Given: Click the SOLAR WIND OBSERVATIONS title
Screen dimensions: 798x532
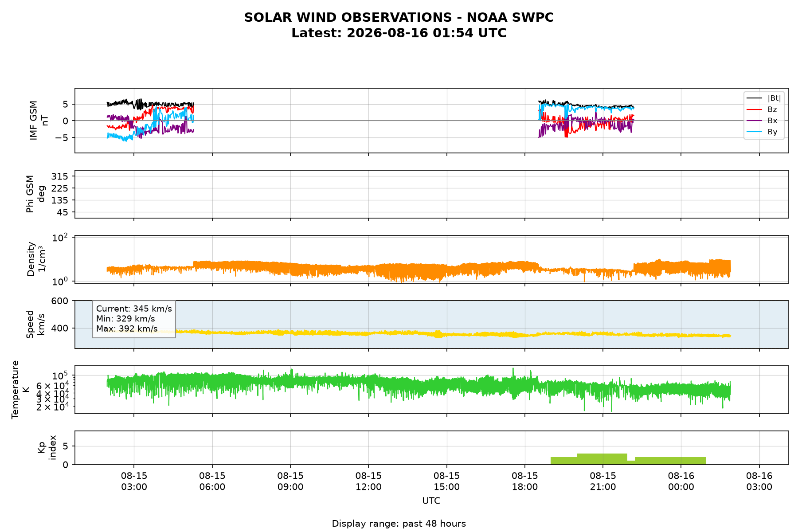Looking at the screenshot, I should (399, 17).
